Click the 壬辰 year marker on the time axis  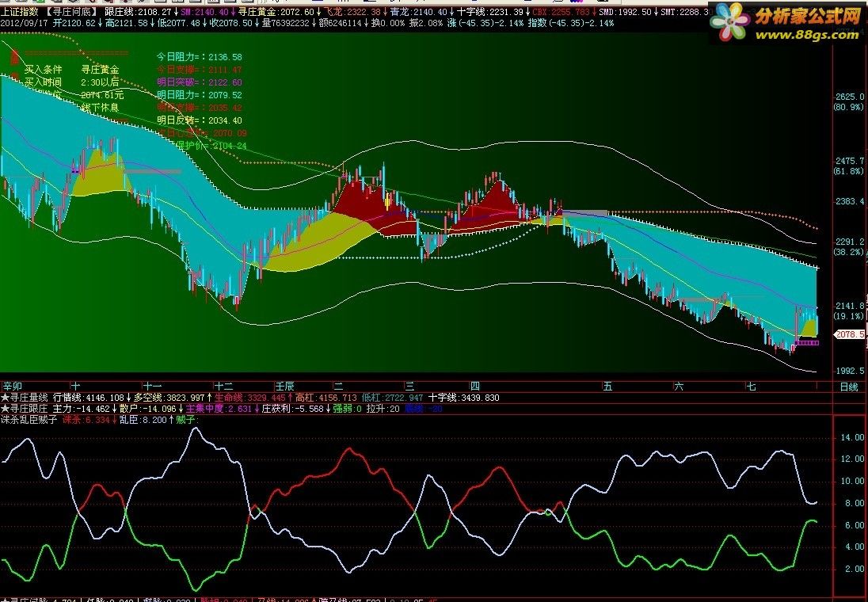coord(284,387)
